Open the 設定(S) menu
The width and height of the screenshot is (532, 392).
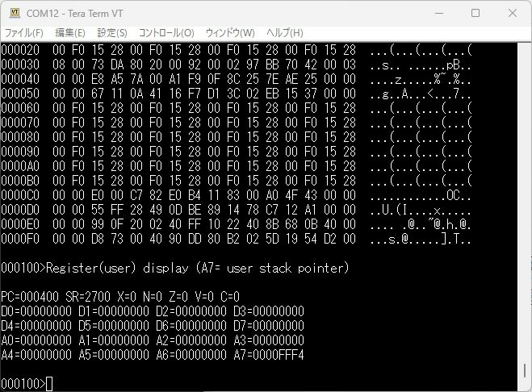point(112,33)
